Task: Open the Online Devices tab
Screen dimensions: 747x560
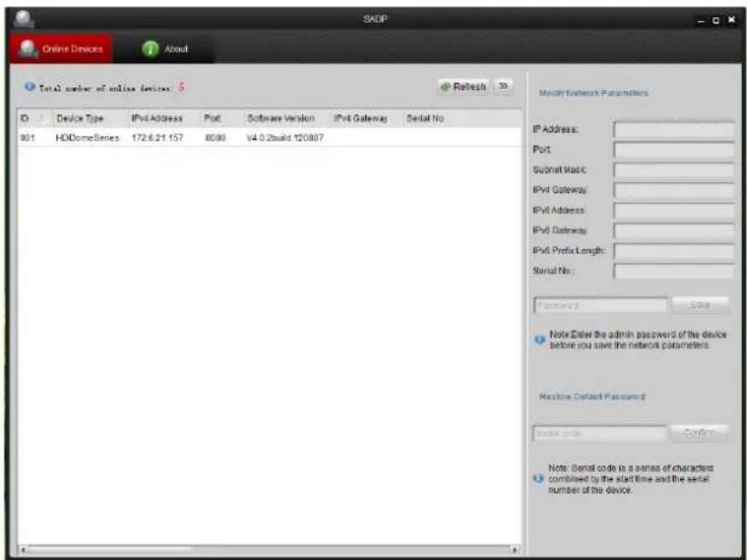Action: [x=61, y=49]
